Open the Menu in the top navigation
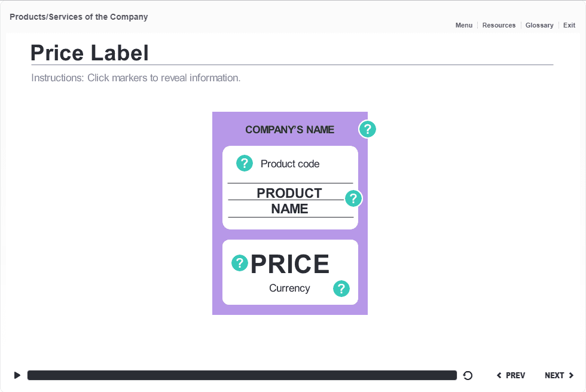This screenshot has width=586, height=392. click(463, 25)
